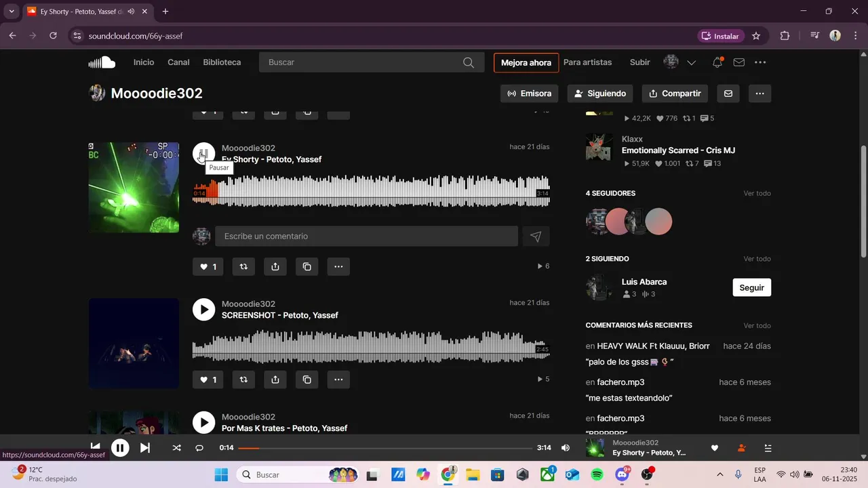Open Ey Shorty track artwork thumbnail
This screenshot has width=868, height=488.
coord(134,187)
